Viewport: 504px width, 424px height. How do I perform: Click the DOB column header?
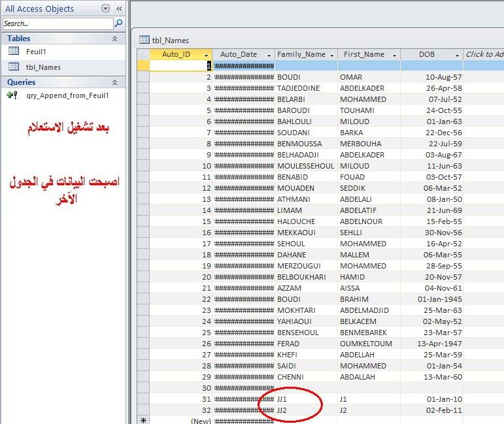[431, 55]
